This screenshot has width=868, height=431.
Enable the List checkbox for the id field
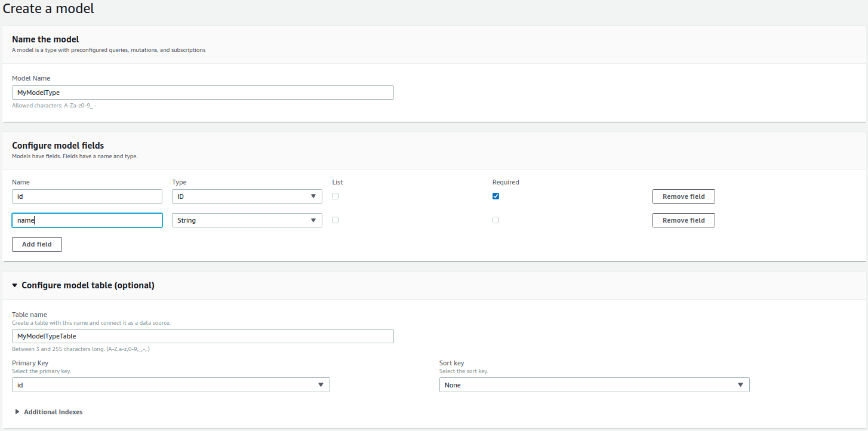(x=335, y=196)
